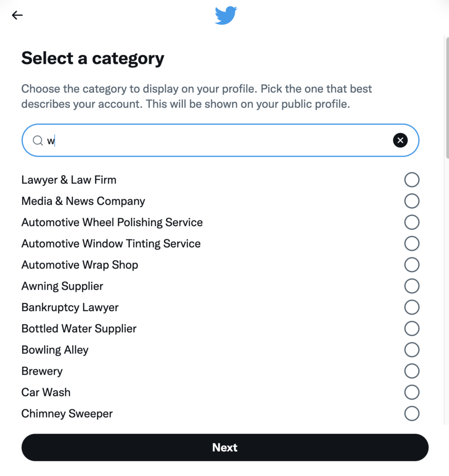Select Media & News Company radio button
This screenshot has height=476, width=449.
tap(412, 201)
